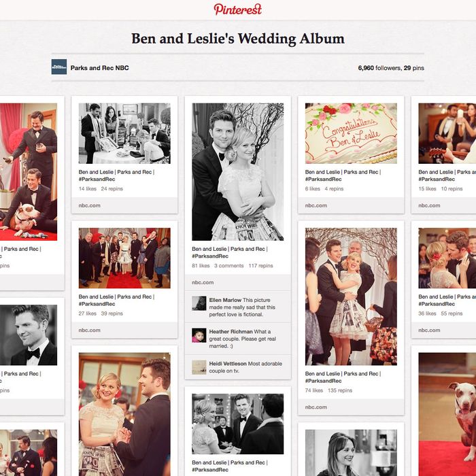Image resolution: width=476 pixels, height=476 pixels.
Task: Open the black-and-white couple portrait pin
Action: 238,172
